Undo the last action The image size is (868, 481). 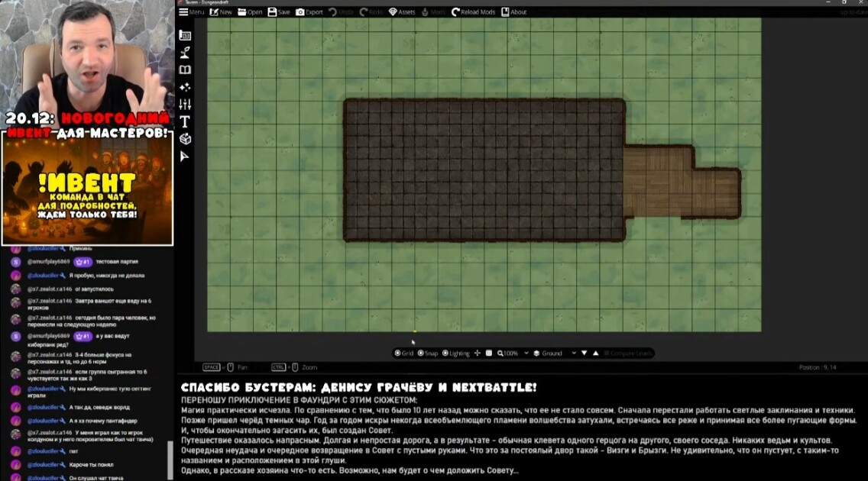[x=341, y=11]
